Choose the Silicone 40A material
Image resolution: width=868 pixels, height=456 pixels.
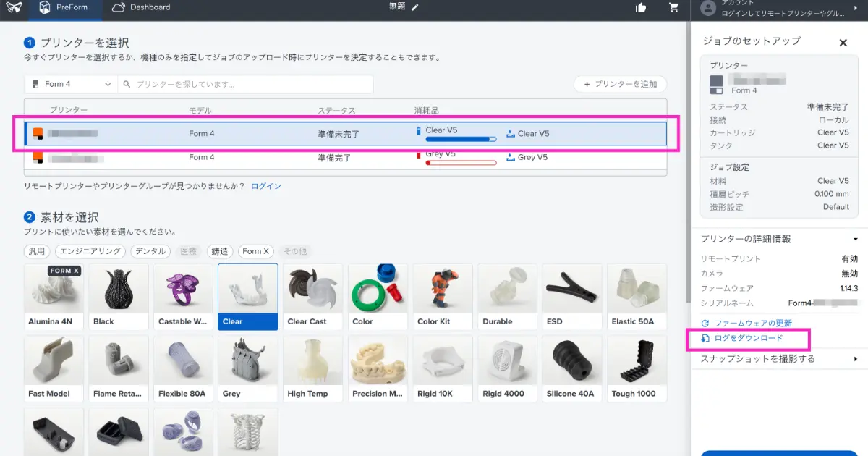click(x=572, y=369)
